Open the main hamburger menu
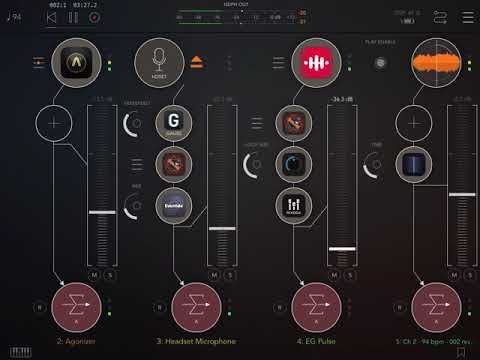Image resolution: width=480 pixels, height=360 pixels. 468,17
